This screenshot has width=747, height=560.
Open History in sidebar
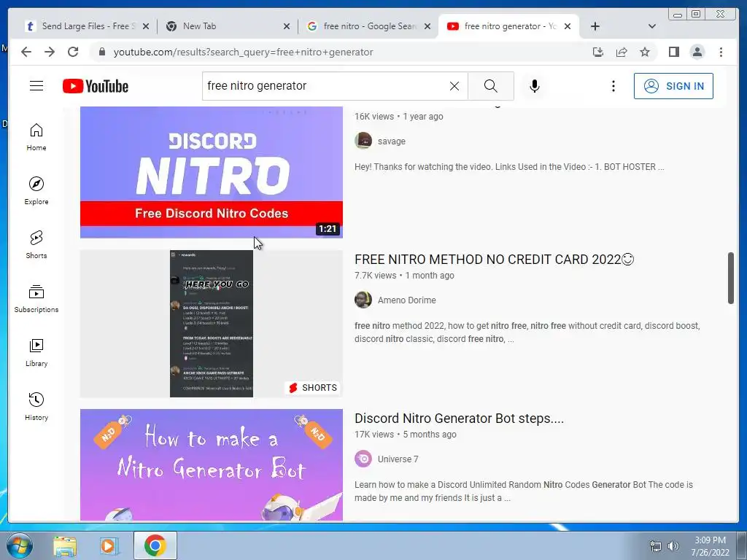click(x=36, y=406)
